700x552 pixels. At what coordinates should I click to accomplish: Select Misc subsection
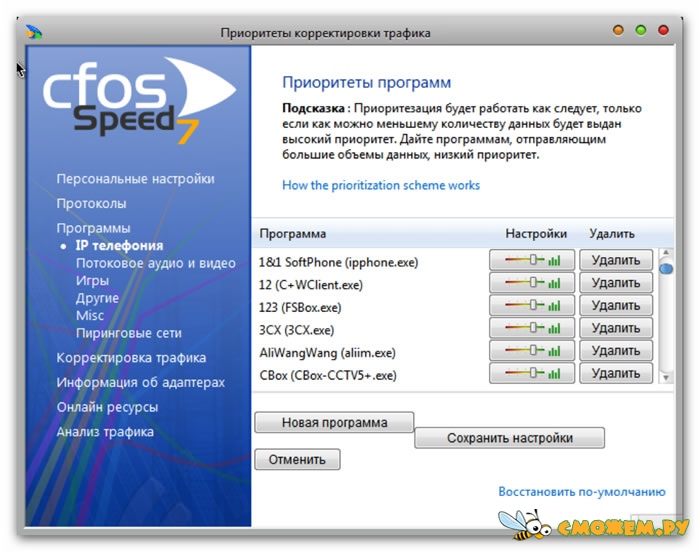pyautogui.click(x=90, y=315)
